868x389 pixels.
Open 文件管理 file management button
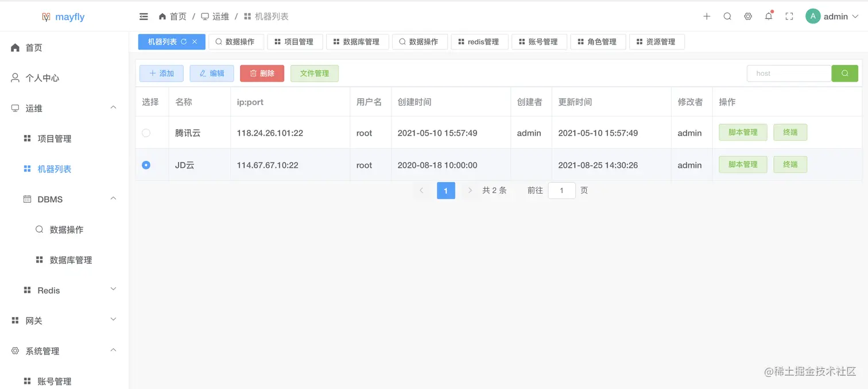point(315,73)
